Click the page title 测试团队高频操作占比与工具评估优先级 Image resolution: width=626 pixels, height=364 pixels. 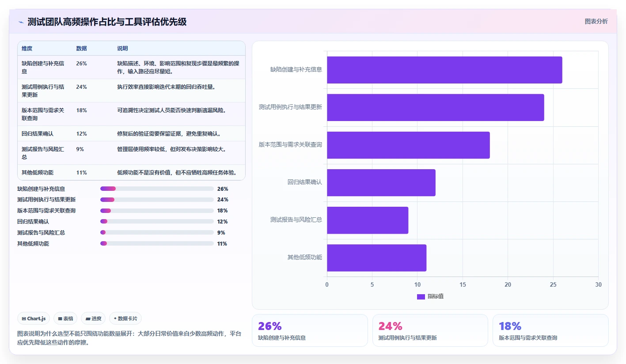(x=107, y=22)
